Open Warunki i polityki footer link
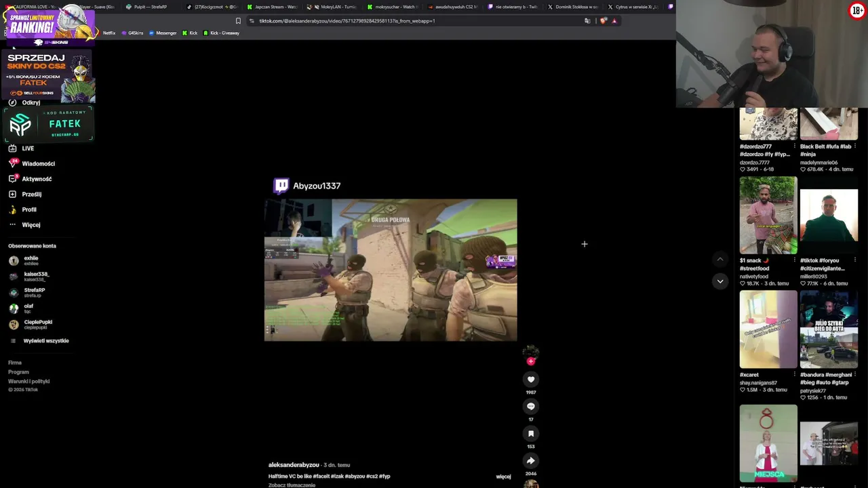Viewport: 868px width, 488px height. (x=29, y=382)
